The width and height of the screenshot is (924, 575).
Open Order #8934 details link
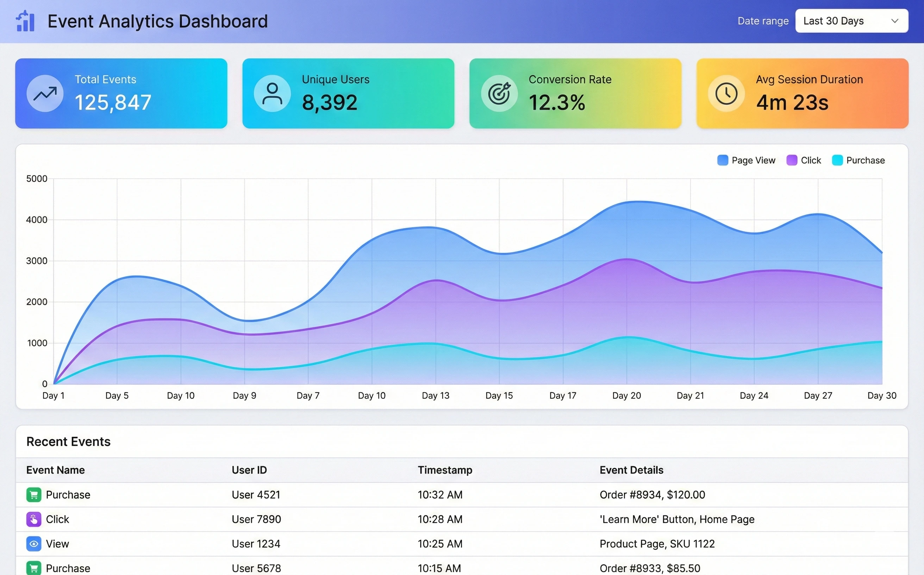pyautogui.click(x=652, y=495)
